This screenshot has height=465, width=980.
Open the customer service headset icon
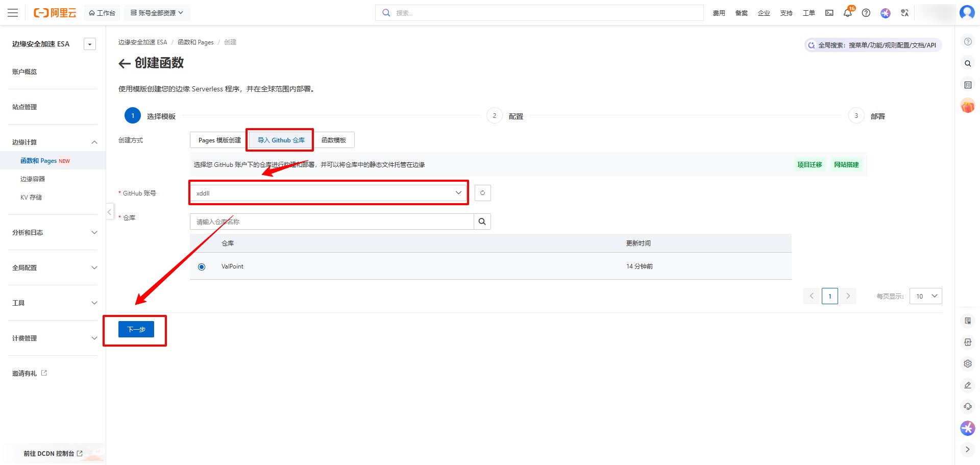tap(968, 406)
